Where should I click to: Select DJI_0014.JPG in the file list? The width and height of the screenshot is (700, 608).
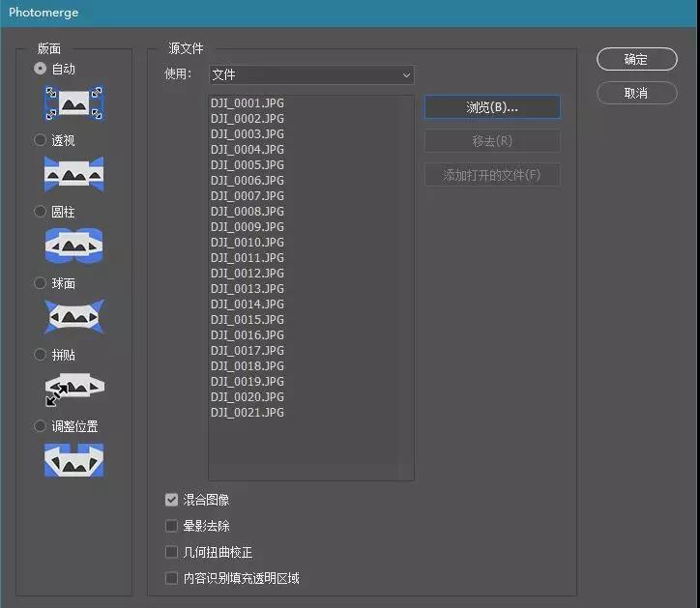click(248, 304)
